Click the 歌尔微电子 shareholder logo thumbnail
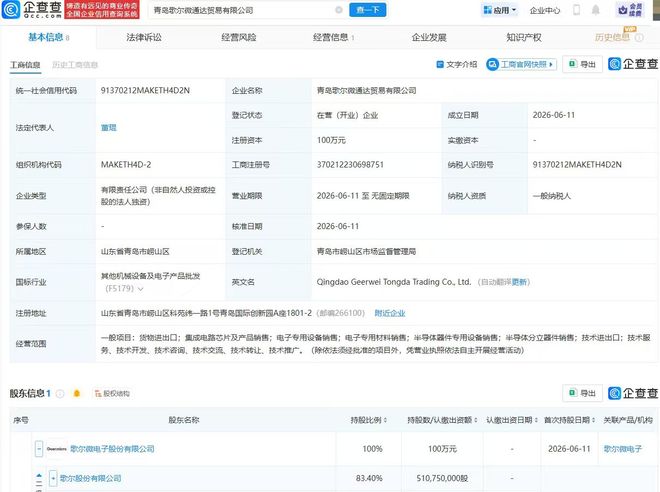Viewport: 660px width, 492px height. coord(56,449)
